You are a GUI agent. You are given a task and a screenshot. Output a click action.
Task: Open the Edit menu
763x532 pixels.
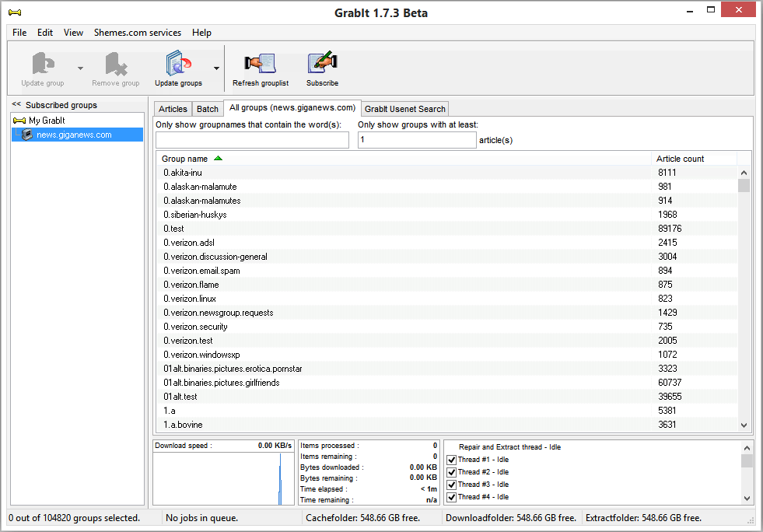tap(45, 33)
